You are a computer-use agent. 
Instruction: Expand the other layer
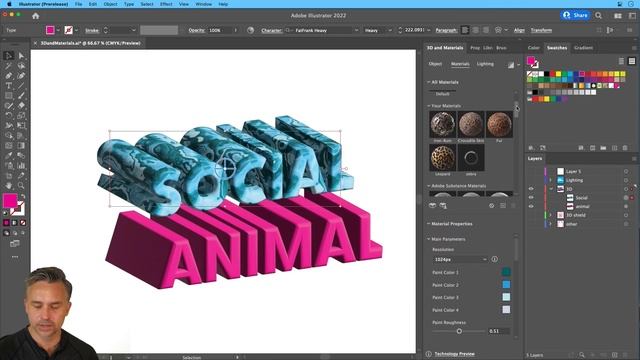coord(551,224)
